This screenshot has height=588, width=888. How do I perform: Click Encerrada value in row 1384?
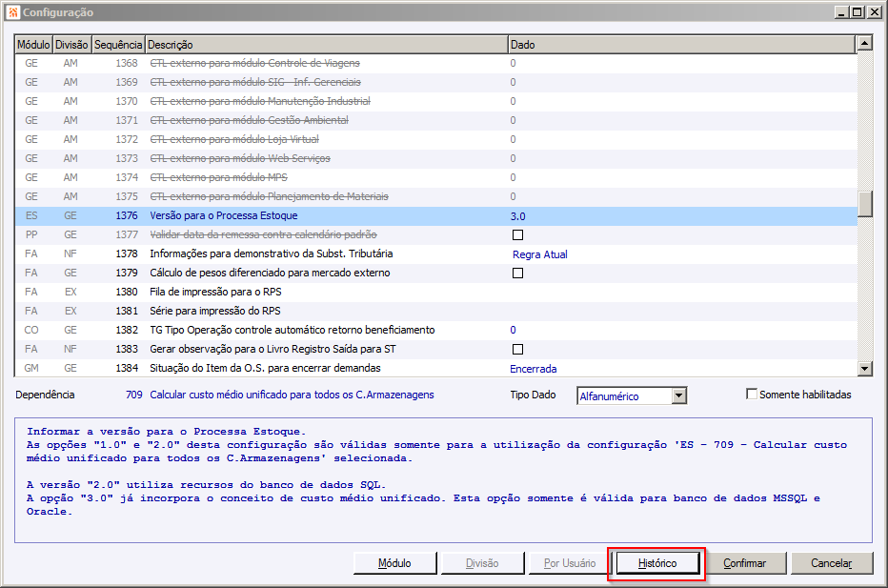point(533,369)
